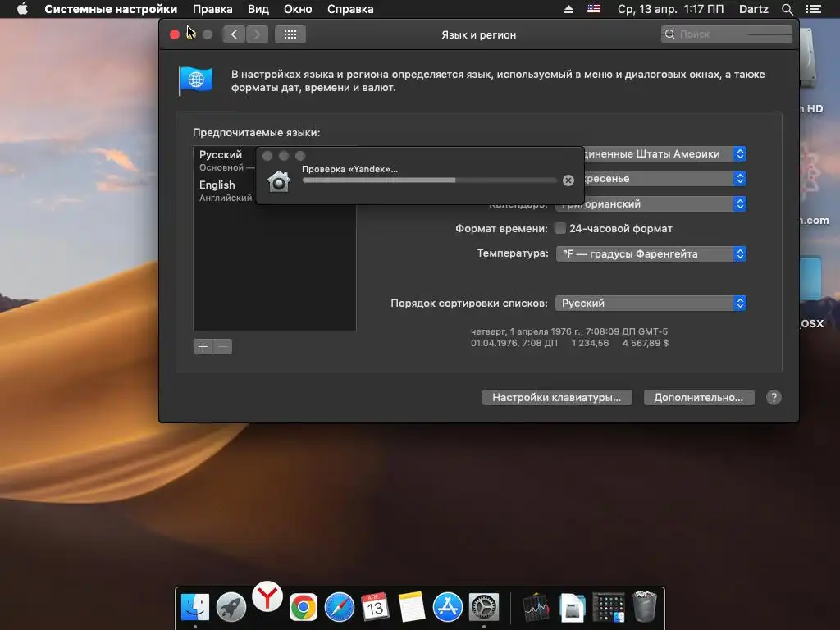Click the US flag input source
This screenshot has width=840, height=630.
pyautogui.click(x=594, y=8)
